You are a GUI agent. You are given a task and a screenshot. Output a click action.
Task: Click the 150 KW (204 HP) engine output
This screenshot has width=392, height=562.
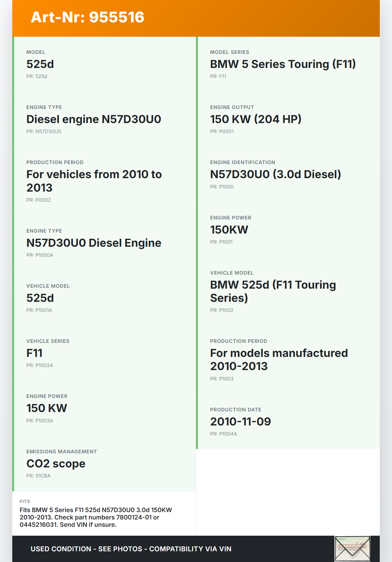click(255, 119)
